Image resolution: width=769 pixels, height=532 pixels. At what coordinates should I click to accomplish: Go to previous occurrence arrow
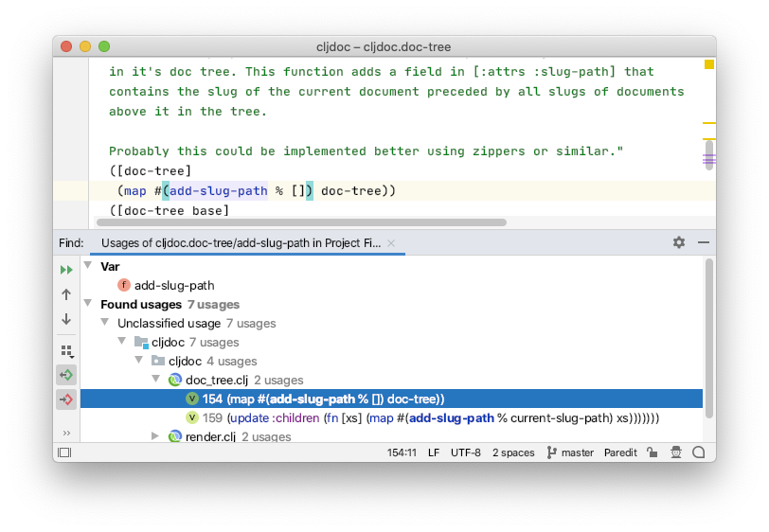66,294
